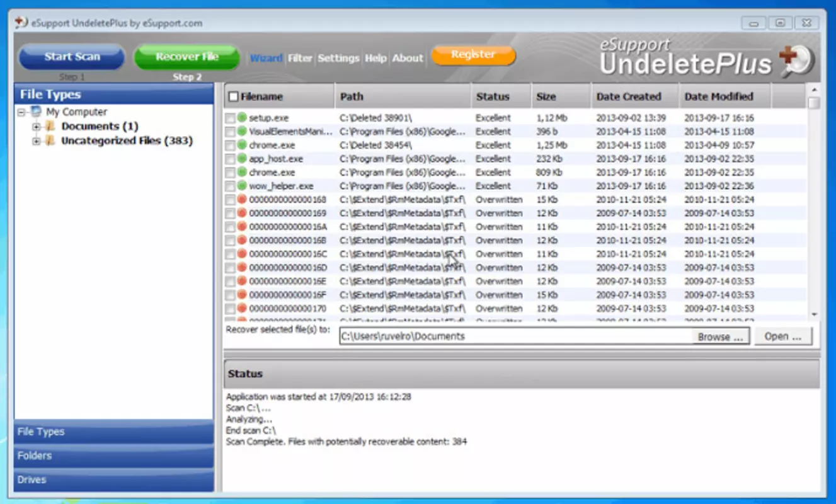
Task: Sort list by Status column header
Action: [501, 96]
